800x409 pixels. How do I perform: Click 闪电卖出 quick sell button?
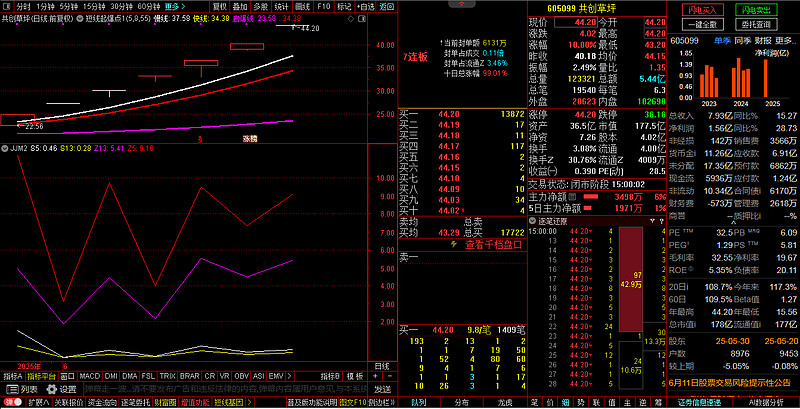(756, 10)
